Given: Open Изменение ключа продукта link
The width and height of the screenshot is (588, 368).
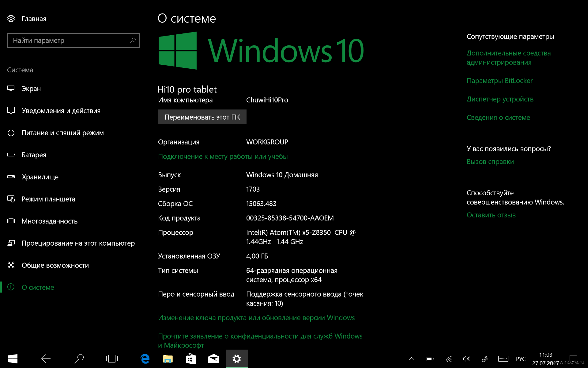Looking at the screenshot, I should tap(256, 318).
